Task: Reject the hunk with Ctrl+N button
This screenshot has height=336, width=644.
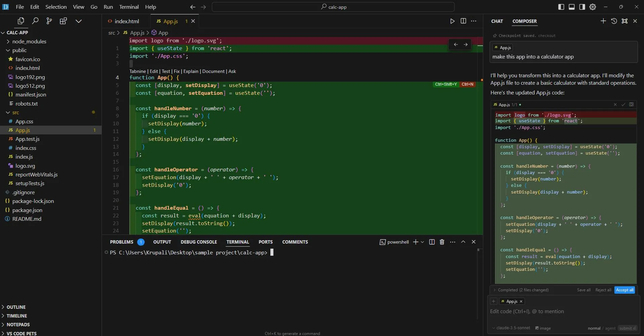Action: tap(467, 84)
